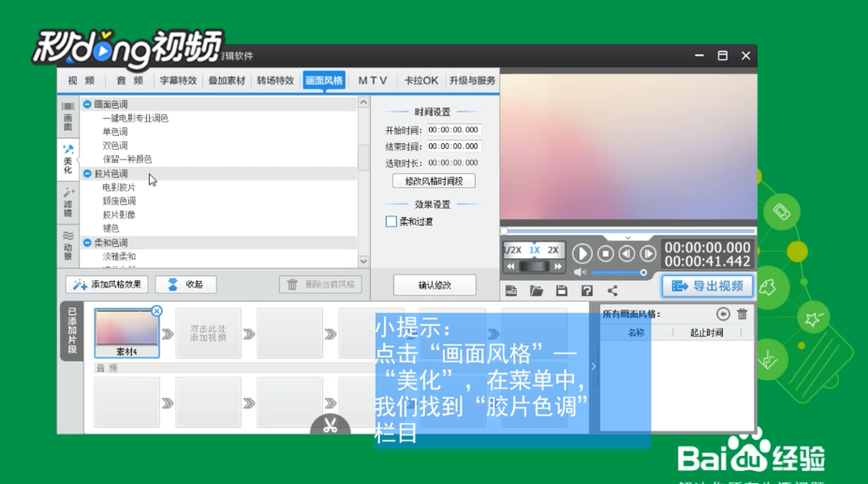The image size is (868, 484).
Task: Step forward one frame in preview
Action: tap(648, 254)
